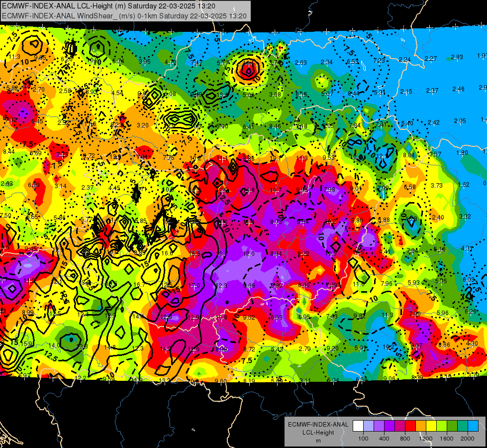Click the yellow legend swatch
The height and width of the screenshot is (448, 487).
431,426
